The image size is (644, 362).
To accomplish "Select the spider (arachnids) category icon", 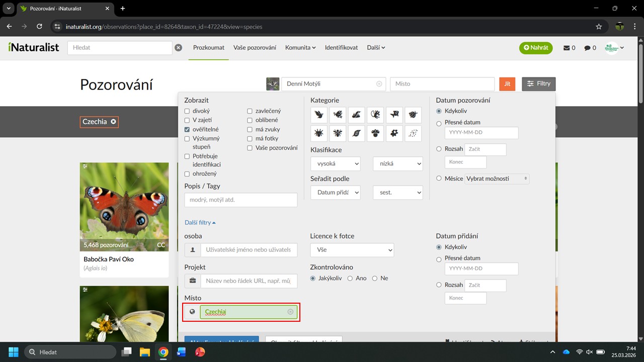I will click(x=319, y=134).
